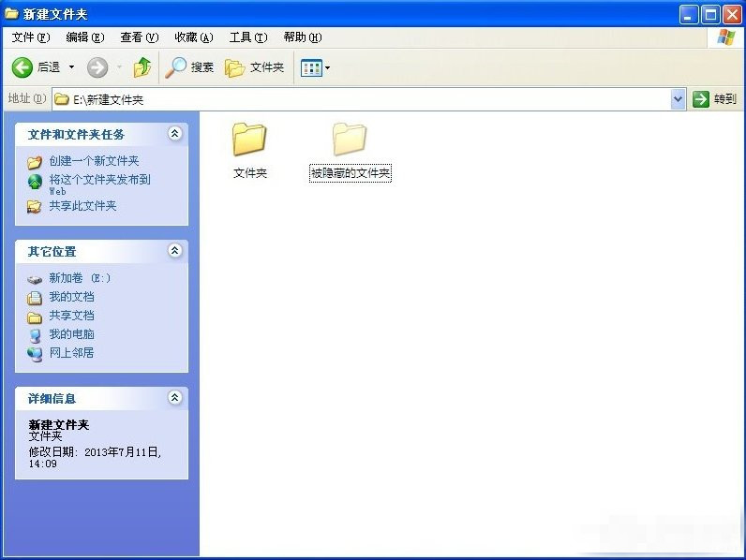Open the 工具(T) menu

tap(247, 37)
